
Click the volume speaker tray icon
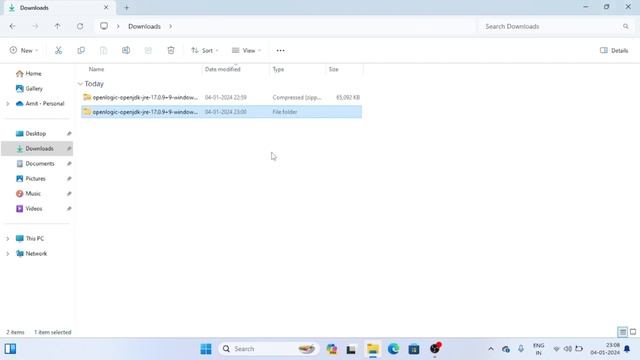[x=568, y=349]
